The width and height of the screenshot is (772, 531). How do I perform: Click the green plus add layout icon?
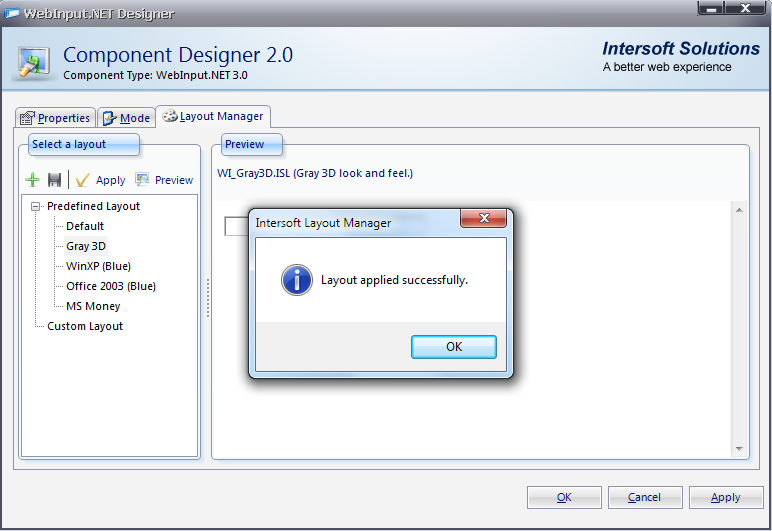click(x=33, y=180)
